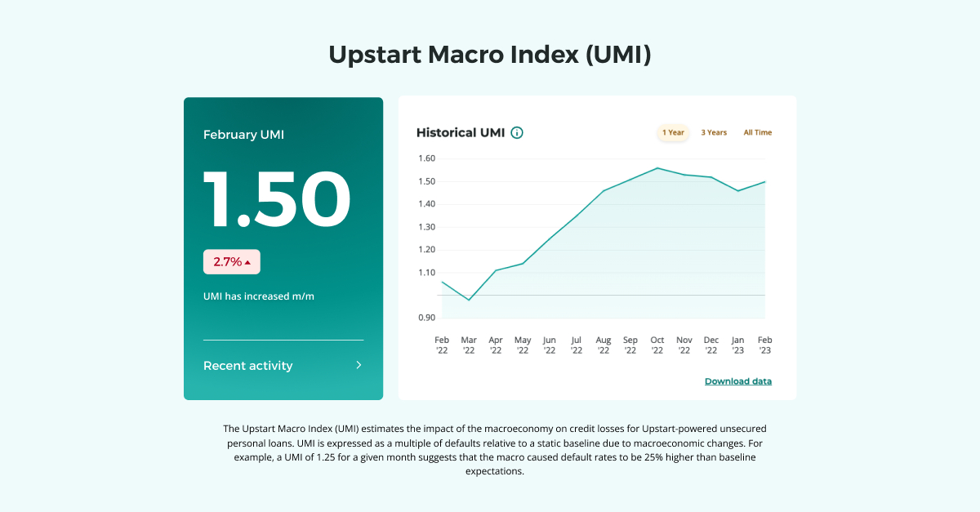This screenshot has height=512, width=980.
Task: Open the Recent activity section
Action: pyautogui.click(x=248, y=366)
